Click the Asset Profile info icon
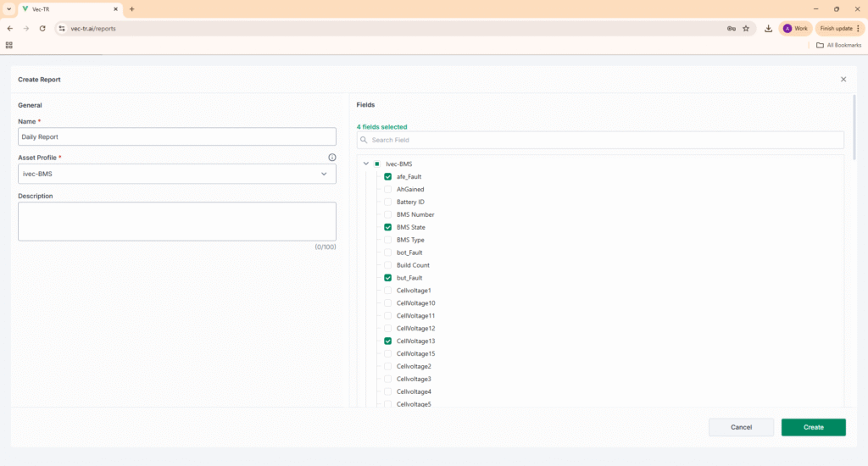Screen dimensions: 868x466 point(331,158)
